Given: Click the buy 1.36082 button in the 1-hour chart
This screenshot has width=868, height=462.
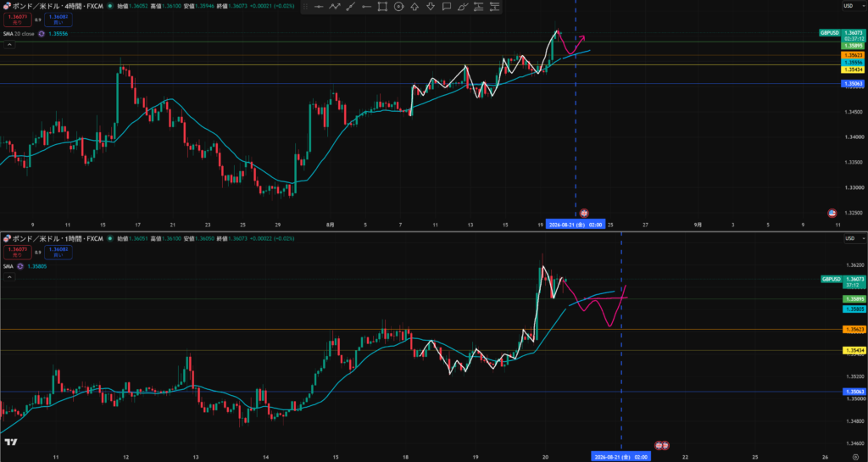Looking at the screenshot, I should coord(58,253).
